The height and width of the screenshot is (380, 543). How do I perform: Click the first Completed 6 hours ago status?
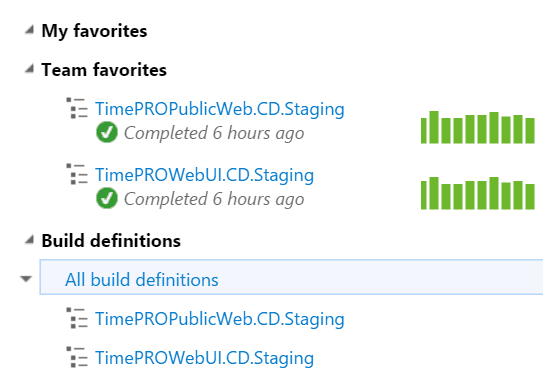point(214,133)
